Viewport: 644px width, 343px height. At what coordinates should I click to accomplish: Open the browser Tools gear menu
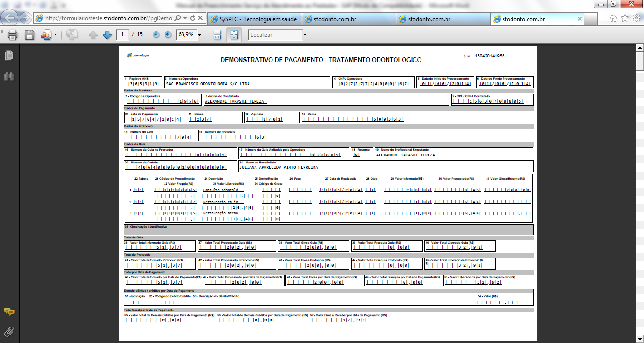point(636,19)
